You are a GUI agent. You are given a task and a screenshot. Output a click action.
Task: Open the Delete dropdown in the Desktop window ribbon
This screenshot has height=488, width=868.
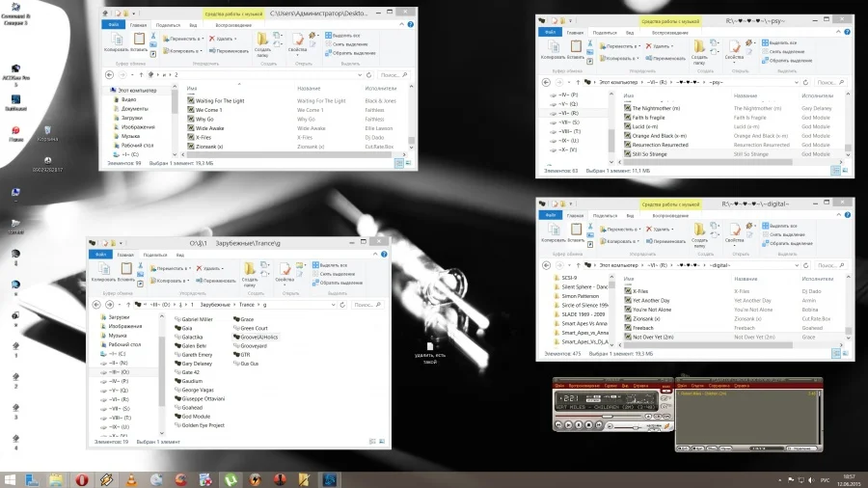[x=236, y=40]
